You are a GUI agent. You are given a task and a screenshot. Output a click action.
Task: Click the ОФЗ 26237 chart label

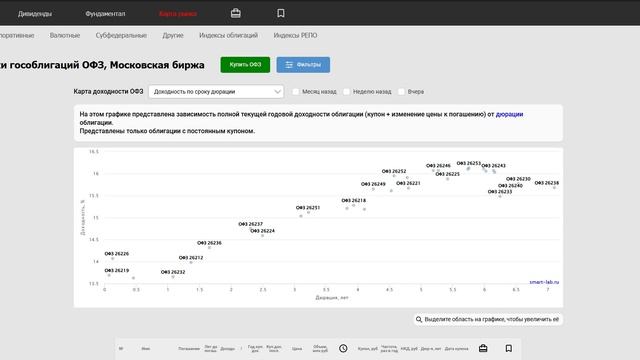[251, 224]
